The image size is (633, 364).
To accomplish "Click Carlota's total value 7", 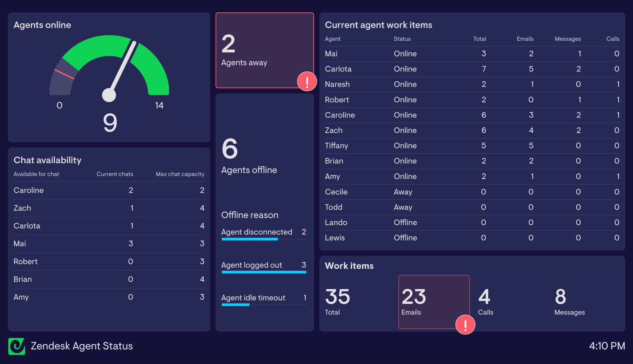I will pos(484,69).
